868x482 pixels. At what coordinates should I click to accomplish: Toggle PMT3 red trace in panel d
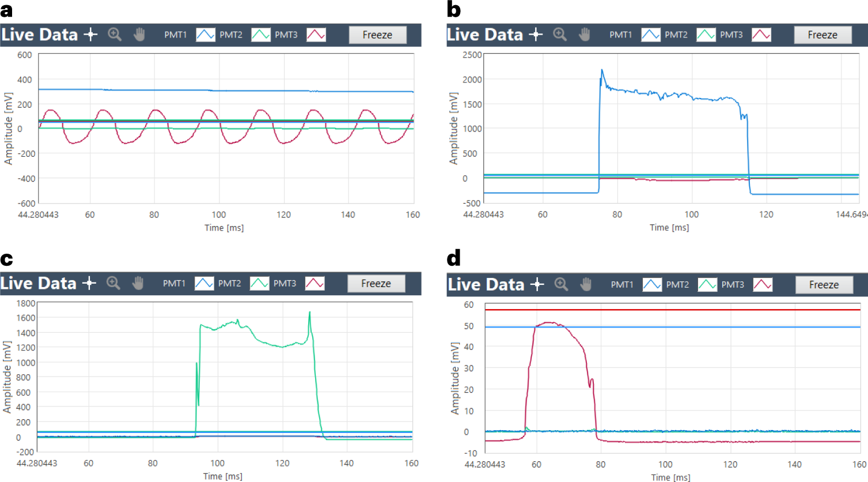point(763,284)
